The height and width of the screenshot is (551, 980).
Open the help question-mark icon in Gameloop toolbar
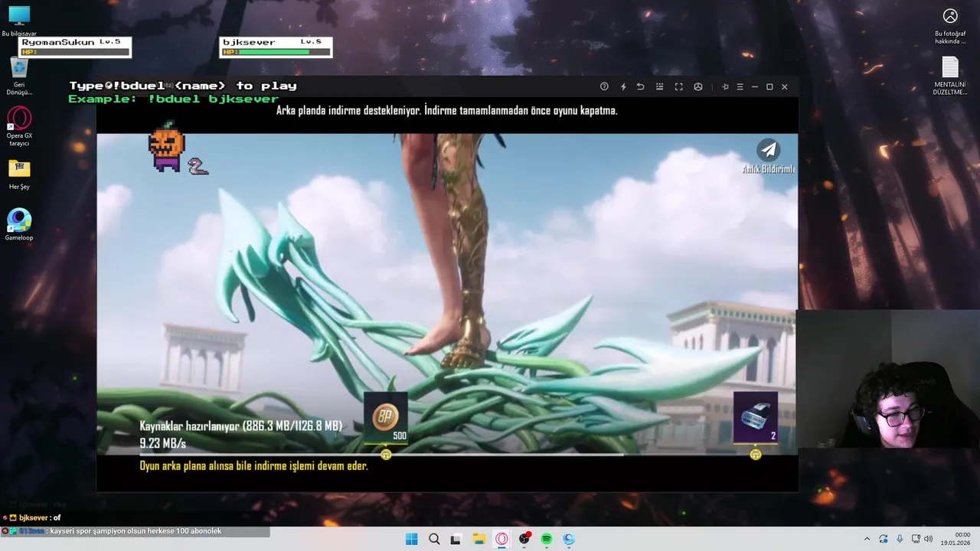[604, 86]
